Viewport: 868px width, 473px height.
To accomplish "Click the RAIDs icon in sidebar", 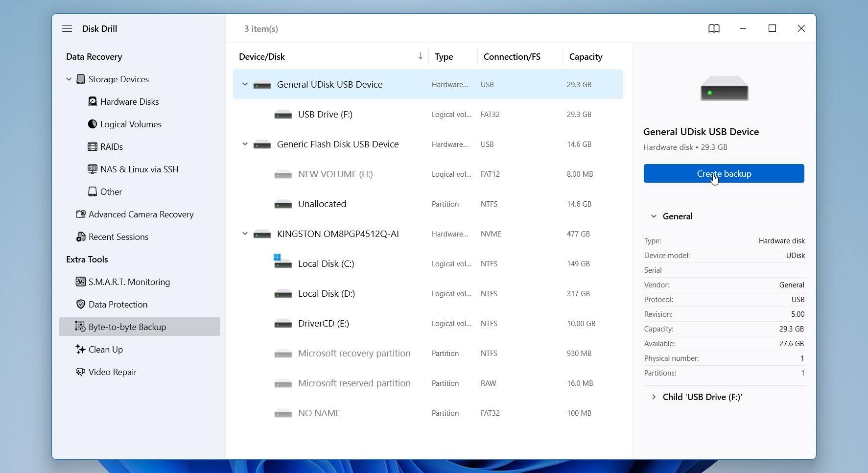I will click(x=92, y=146).
